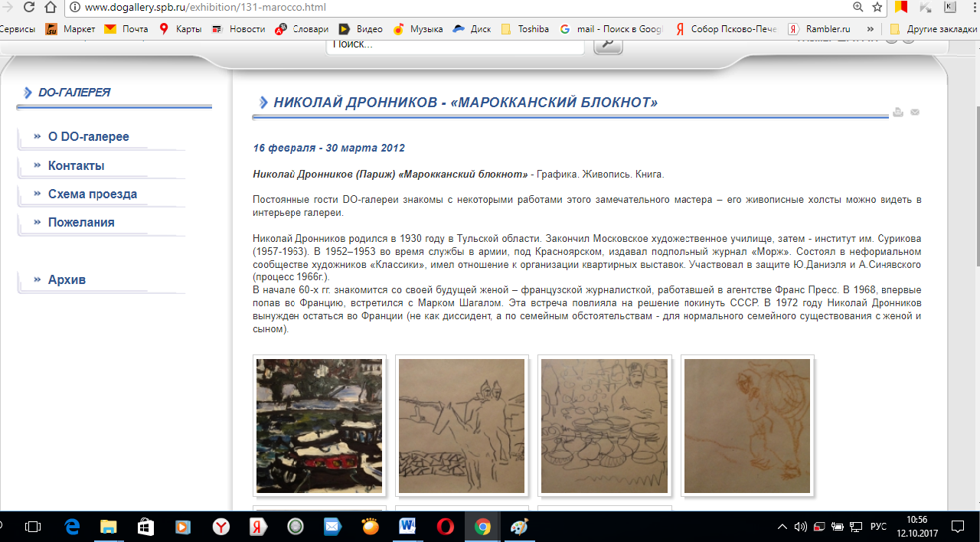
Task: Open the Собор Псково-Печерский bookmark
Action: pos(726,29)
